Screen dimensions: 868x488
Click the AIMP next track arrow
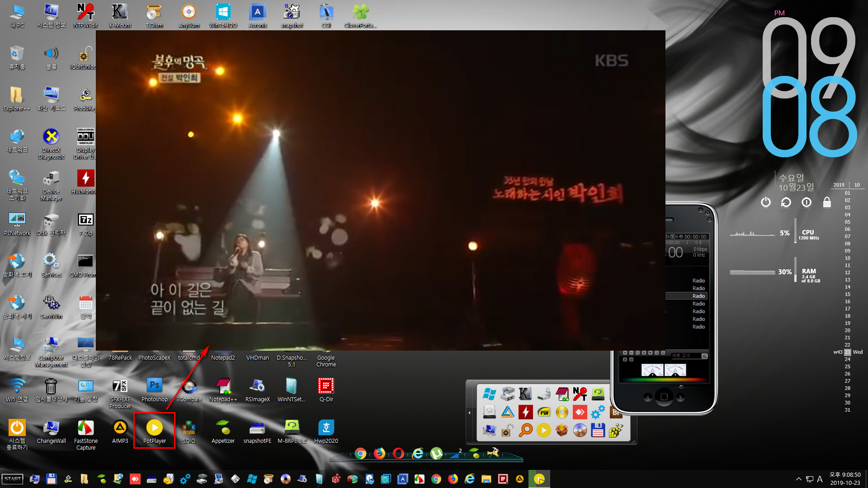[680, 397]
